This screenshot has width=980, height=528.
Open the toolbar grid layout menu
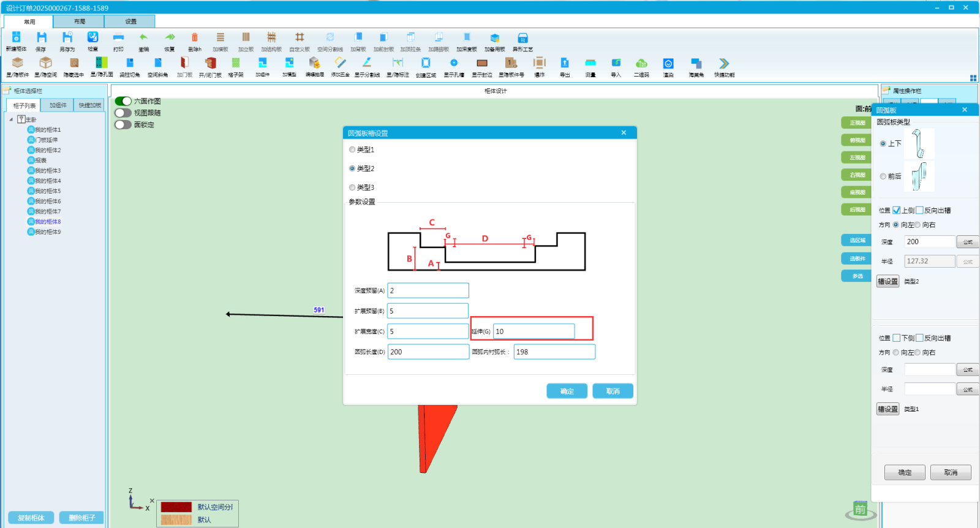tap(973, 78)
